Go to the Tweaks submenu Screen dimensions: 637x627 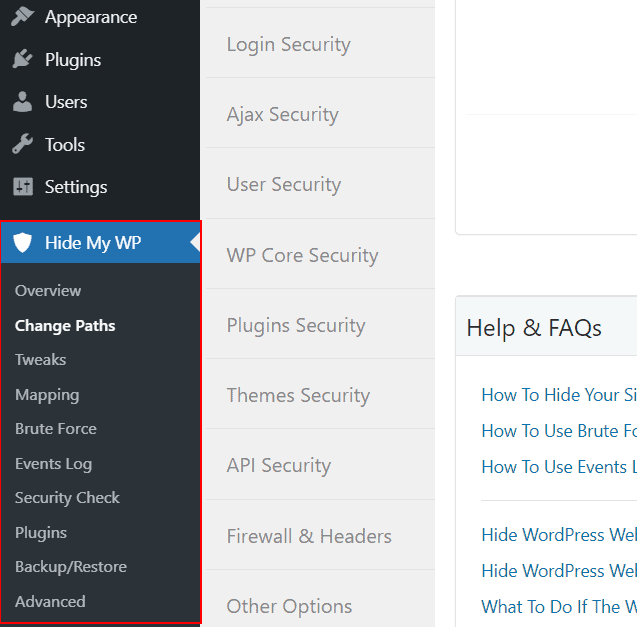(40, 360)
